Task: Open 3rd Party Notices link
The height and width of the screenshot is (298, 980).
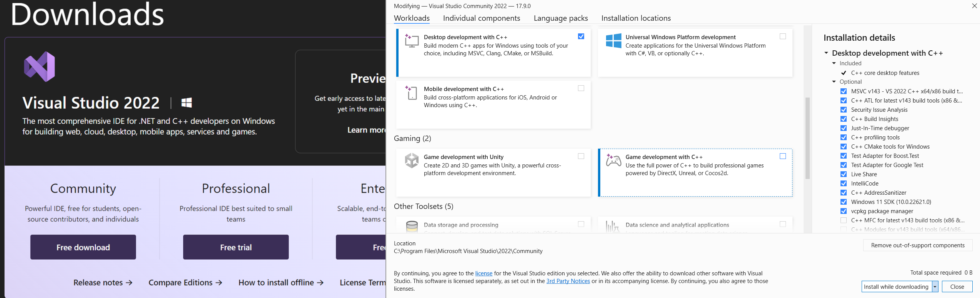Action: click(568, 281)
